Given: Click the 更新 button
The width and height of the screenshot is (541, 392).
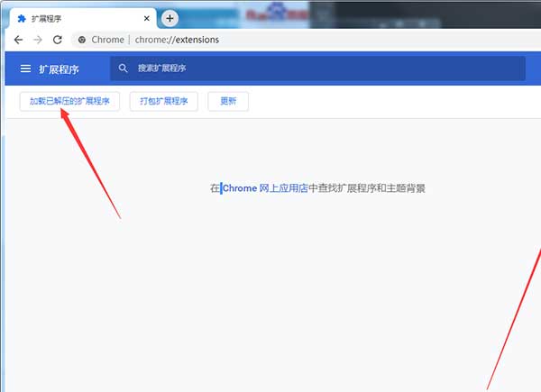Looking at the screenshot, I should [228, 101].
